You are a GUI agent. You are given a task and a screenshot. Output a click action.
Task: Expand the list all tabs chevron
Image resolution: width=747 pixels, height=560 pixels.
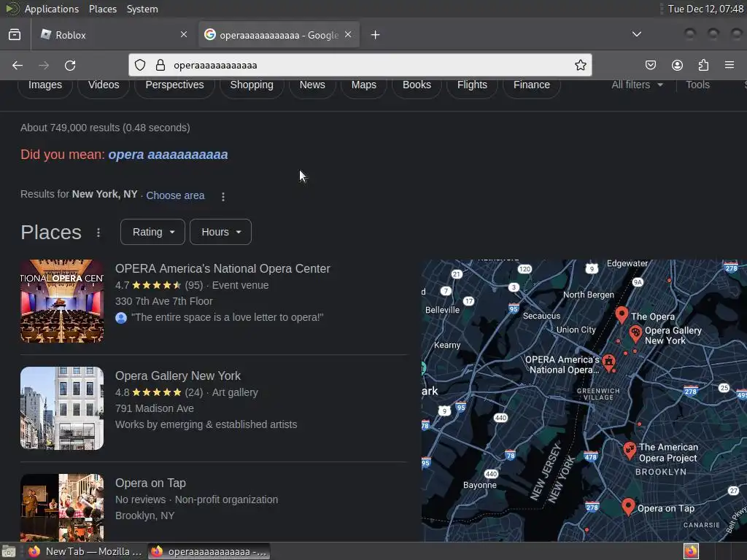(636, 34)
